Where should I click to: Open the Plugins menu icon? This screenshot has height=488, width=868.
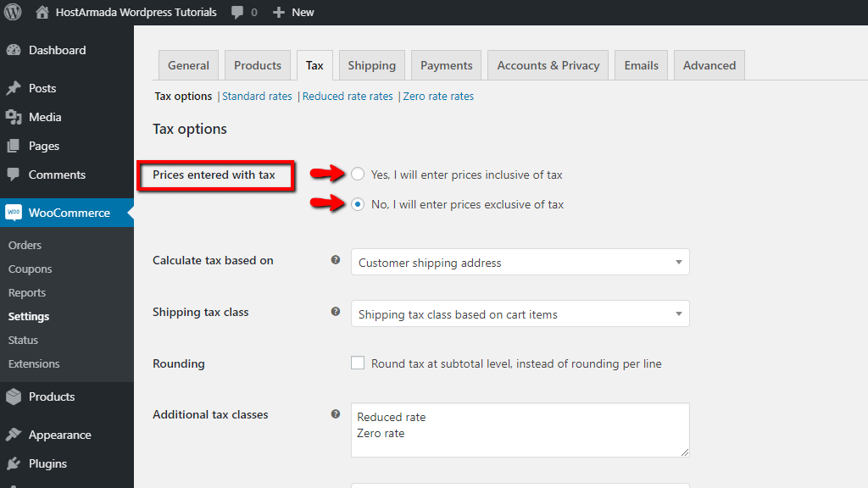(14, 463)
